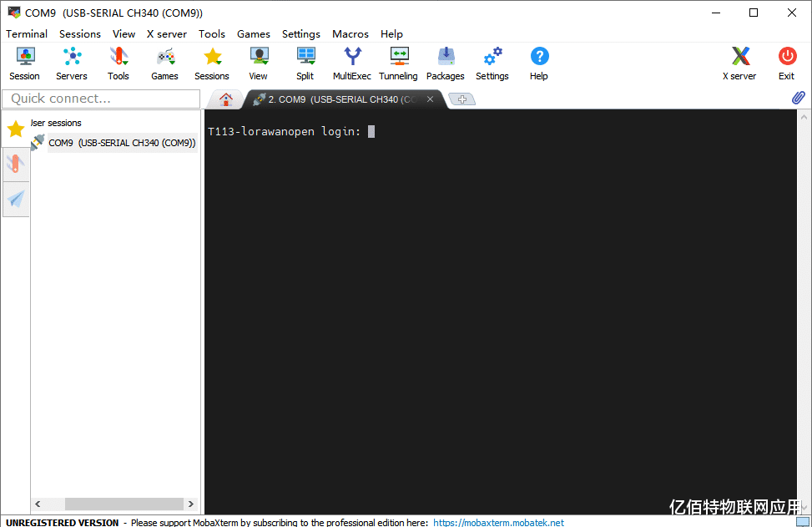Image resolution: width=812 pixels, height=527 pixels.
Task: Select the paper plane Macros sidebar tab
Action: point(16,199)
